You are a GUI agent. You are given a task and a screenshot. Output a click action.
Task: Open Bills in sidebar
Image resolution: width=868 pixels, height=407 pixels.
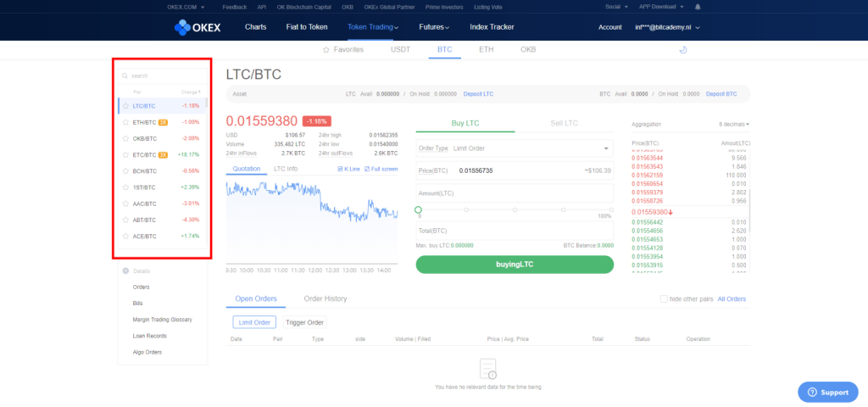click(x=138, y=304)
